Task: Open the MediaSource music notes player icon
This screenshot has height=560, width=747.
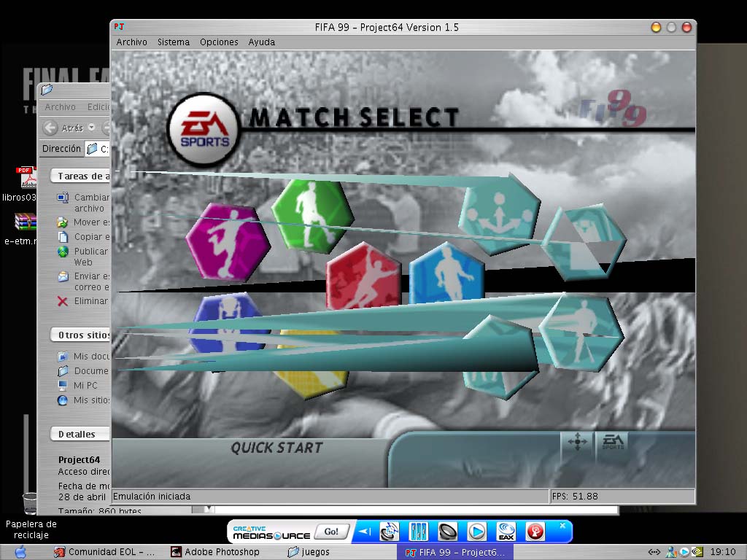Action: 390,532
